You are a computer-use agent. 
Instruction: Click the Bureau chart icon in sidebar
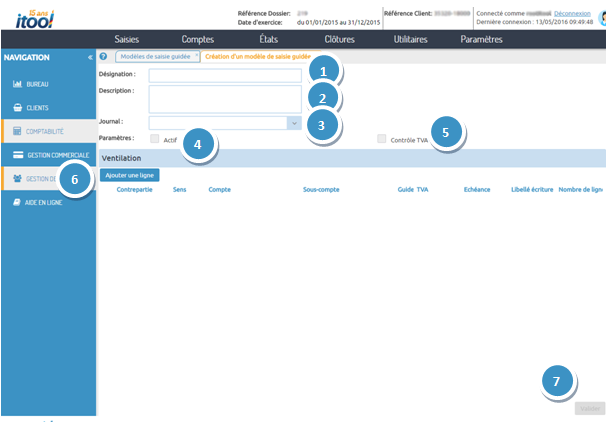tap(18, 84)
